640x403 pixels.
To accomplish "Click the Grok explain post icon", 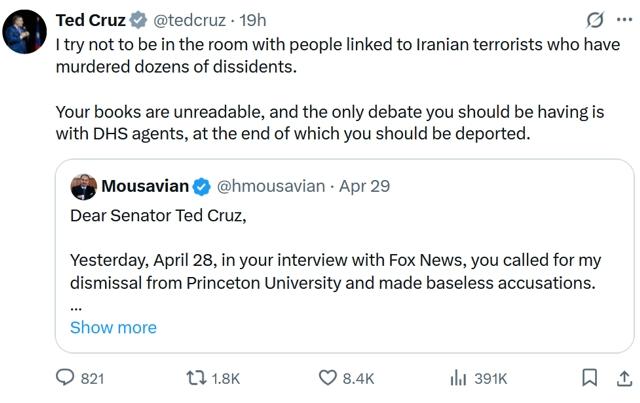I will (594, 20).
